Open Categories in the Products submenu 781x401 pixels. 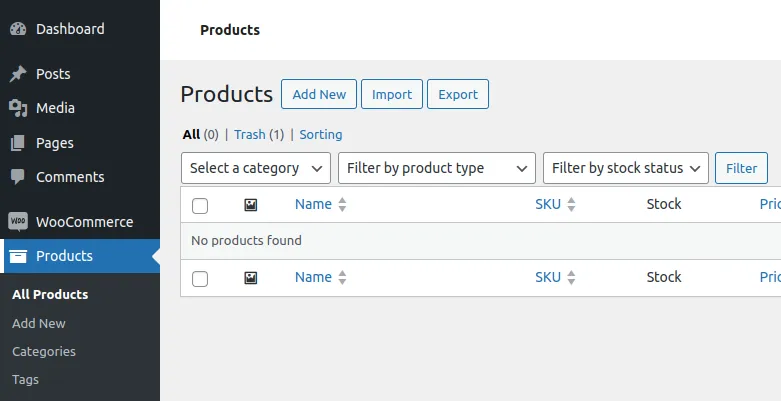(x=44, y=351)
